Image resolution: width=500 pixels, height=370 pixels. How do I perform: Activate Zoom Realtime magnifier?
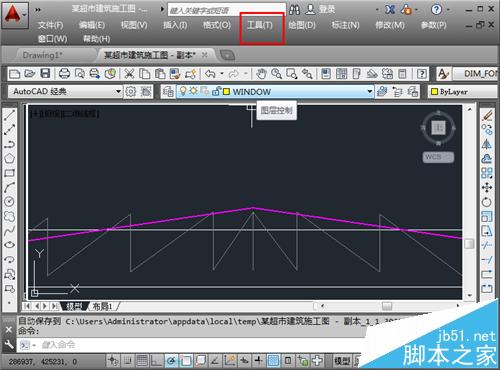276,74
